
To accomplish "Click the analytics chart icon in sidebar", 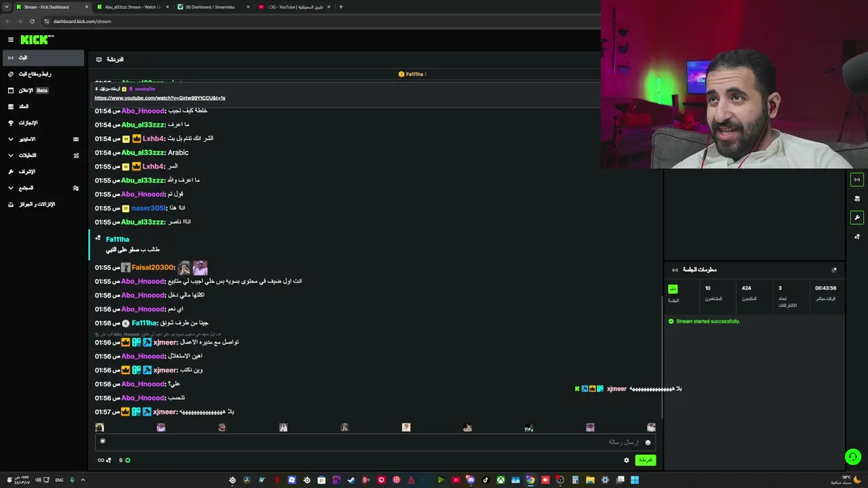I will [x=76, y=155].
